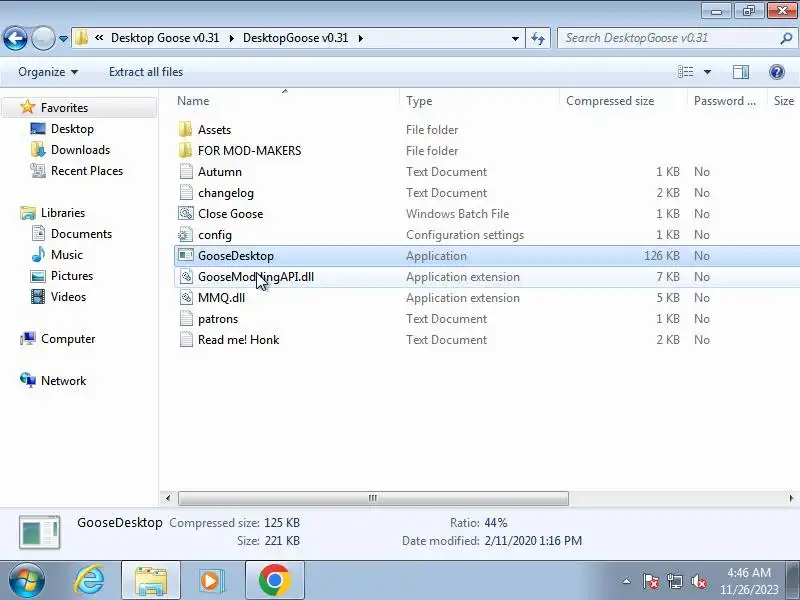
Task: Click the folder icon in the address bar
Action: [x=82, y=38]
